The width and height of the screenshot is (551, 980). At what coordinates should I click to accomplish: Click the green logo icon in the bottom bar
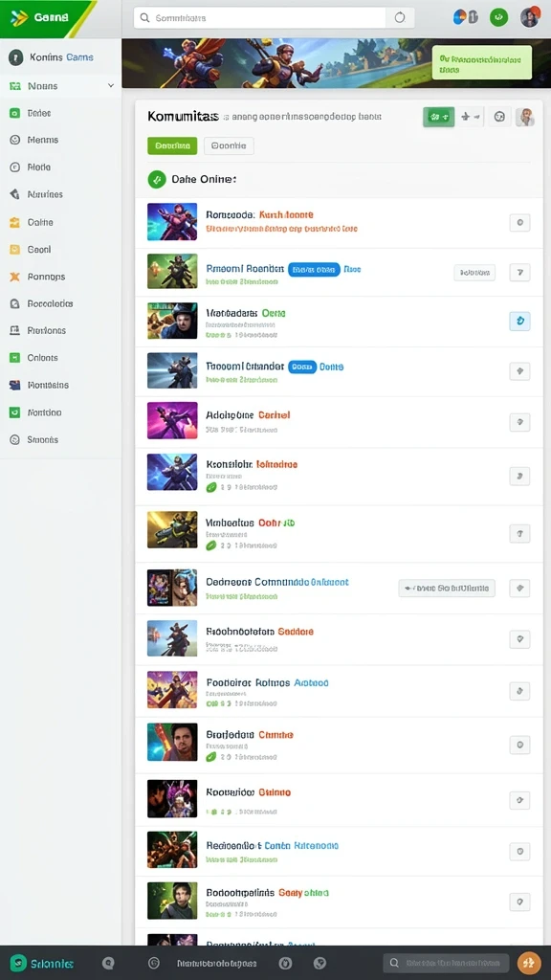[x=19, y=963]
